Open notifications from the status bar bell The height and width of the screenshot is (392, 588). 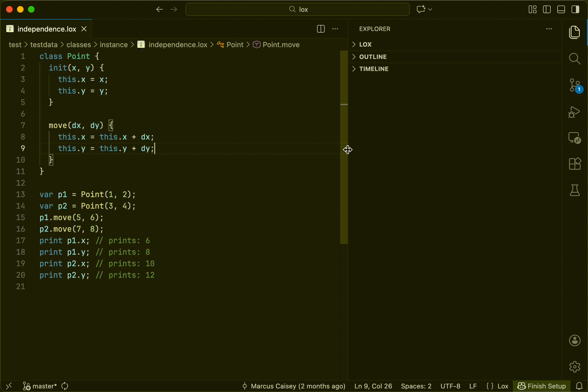(x=579, y=386)
